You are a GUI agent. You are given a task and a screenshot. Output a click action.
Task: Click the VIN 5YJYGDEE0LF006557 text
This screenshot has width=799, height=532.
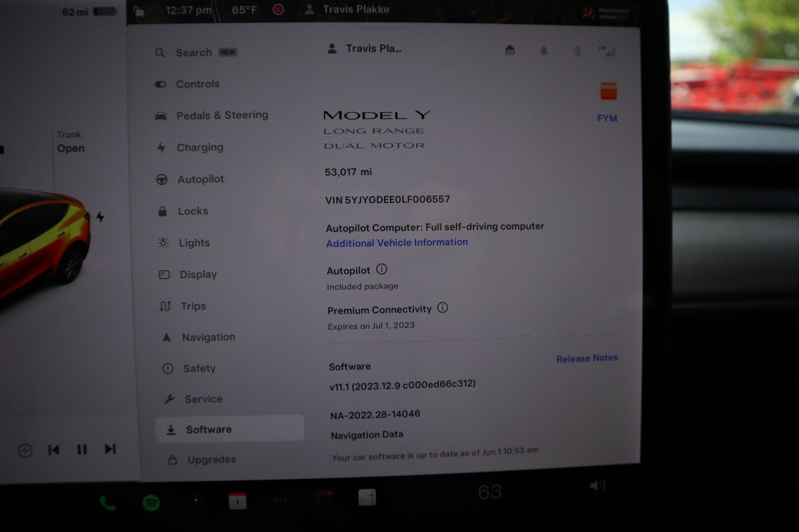coord(388,199)
